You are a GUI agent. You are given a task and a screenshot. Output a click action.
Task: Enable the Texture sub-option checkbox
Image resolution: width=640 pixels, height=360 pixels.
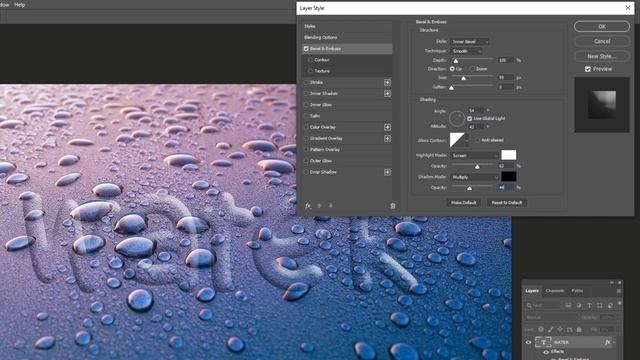pos(310,71)
